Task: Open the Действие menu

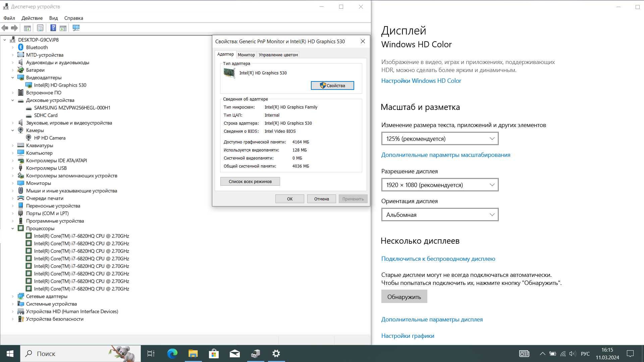Action: click(32, 18)
